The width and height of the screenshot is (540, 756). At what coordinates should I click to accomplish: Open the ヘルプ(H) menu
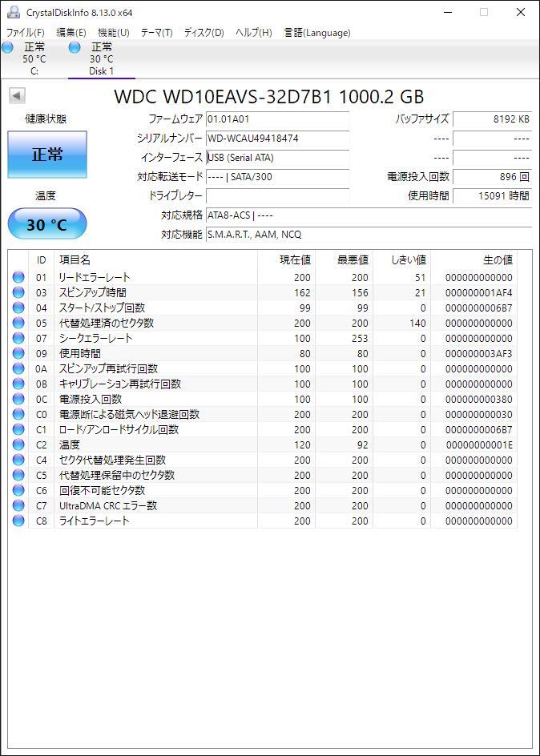click(x=254, y=33)
